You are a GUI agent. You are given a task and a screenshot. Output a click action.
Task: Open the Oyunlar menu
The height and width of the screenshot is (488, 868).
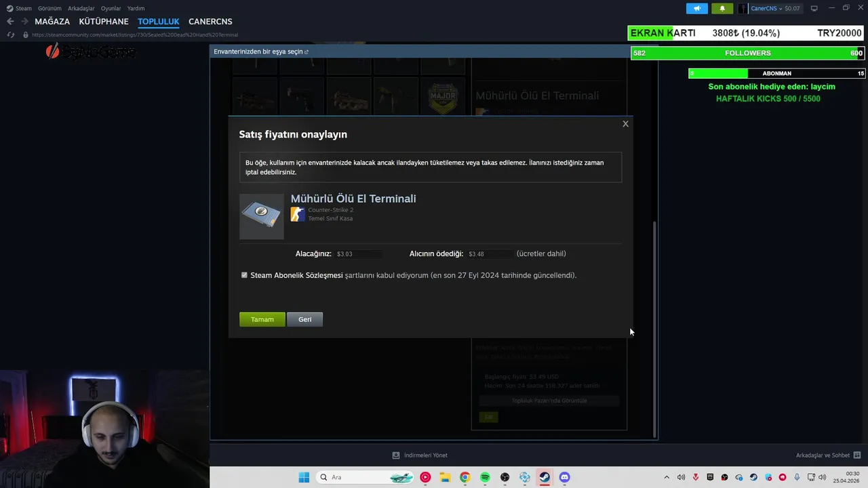pos(111,8)
